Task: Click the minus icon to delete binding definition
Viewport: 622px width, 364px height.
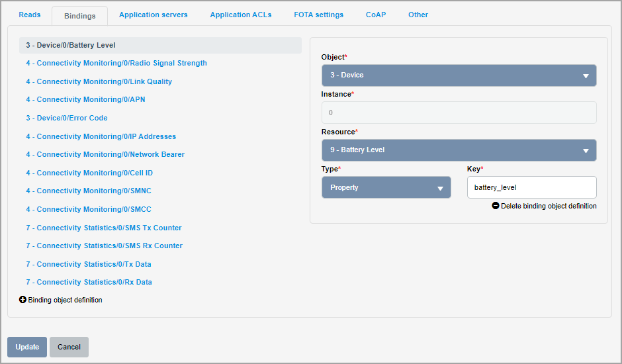Action: 496,206
